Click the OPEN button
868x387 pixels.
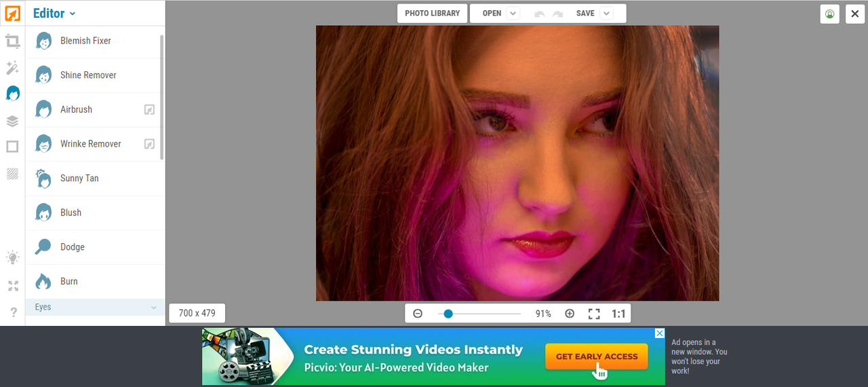coord(492,14)
